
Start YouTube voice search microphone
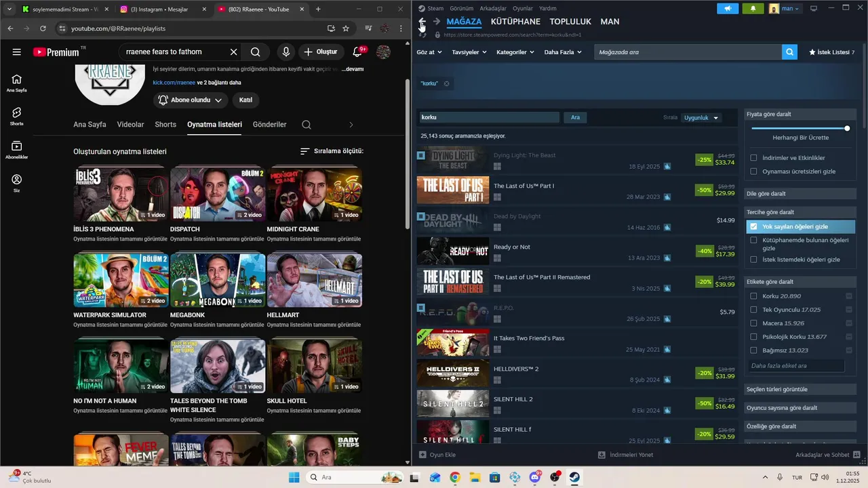pos(286,52)
